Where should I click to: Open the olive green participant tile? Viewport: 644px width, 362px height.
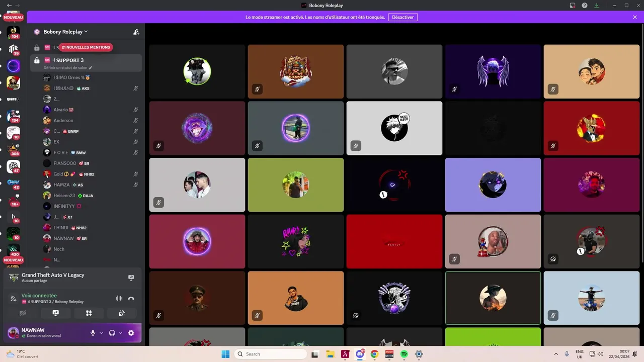pos(296,185)
